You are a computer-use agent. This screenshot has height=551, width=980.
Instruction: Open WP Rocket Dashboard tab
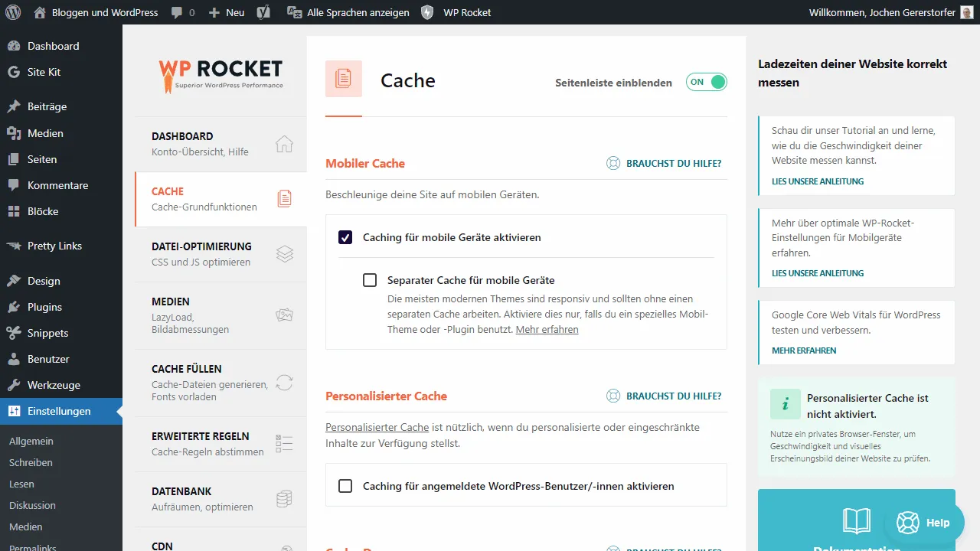220,144
